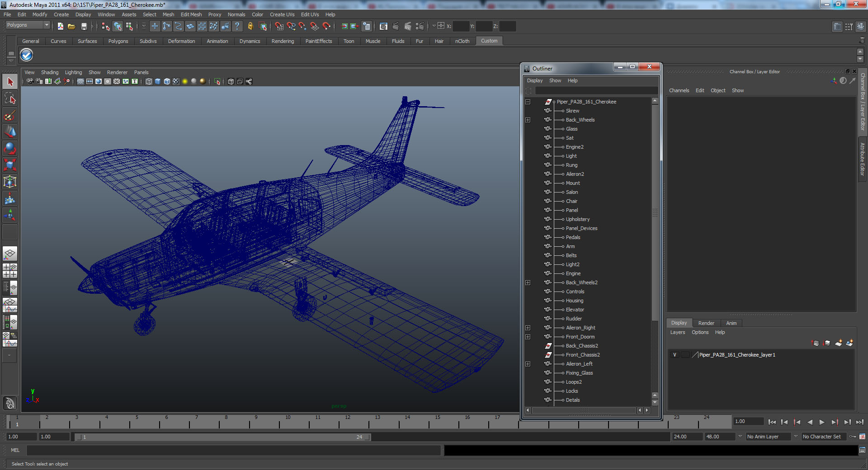Create a new scene
This screenshot has height=470, width=868.
(x=60, y=26)
